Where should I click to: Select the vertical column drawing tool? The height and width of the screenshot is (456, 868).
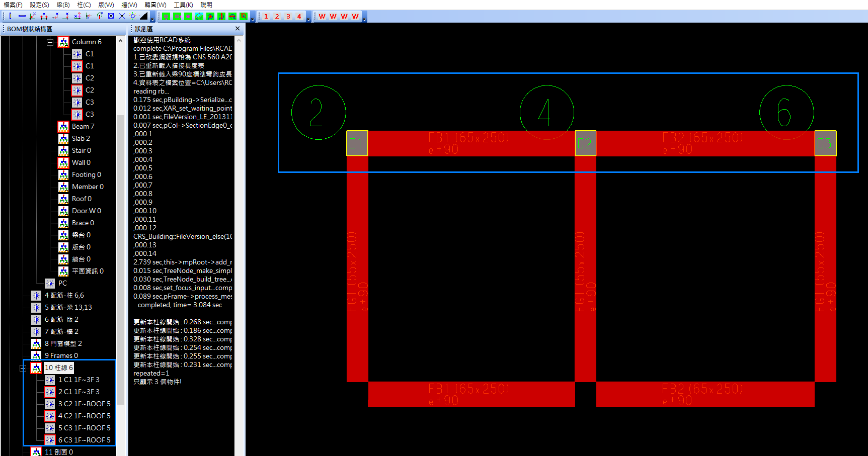click(x=10, y=16)
